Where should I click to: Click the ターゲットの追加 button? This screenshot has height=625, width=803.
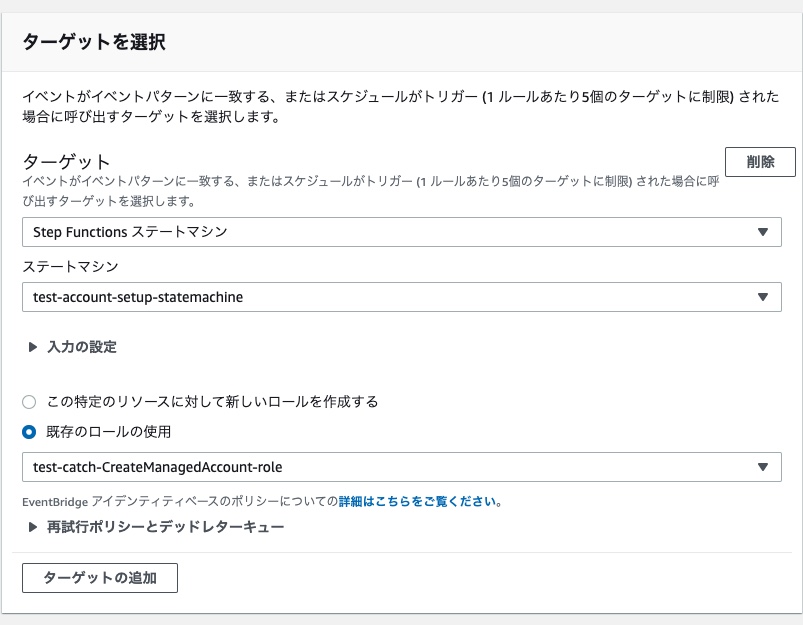[x=99, y=578]
